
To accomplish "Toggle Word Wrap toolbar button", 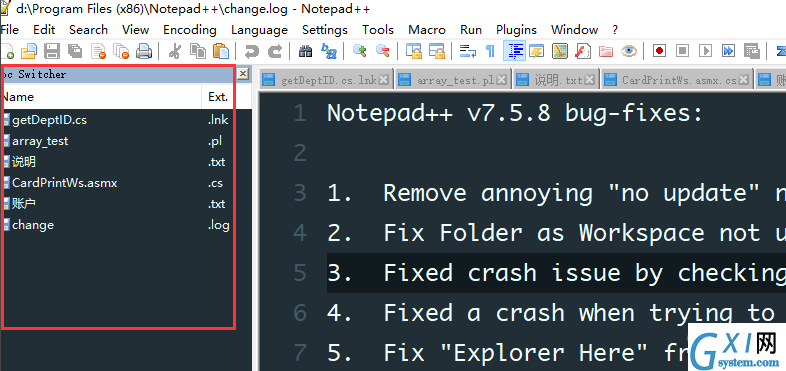I will tap(467, 51).
